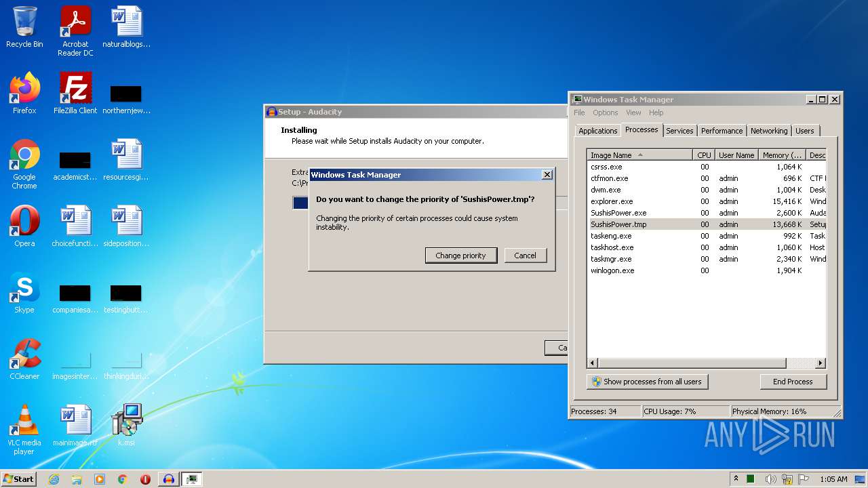Open the View menu in Task Manager
Image resolution: width=868 pixels, height=488 pixels.
(x=633, y=113)
